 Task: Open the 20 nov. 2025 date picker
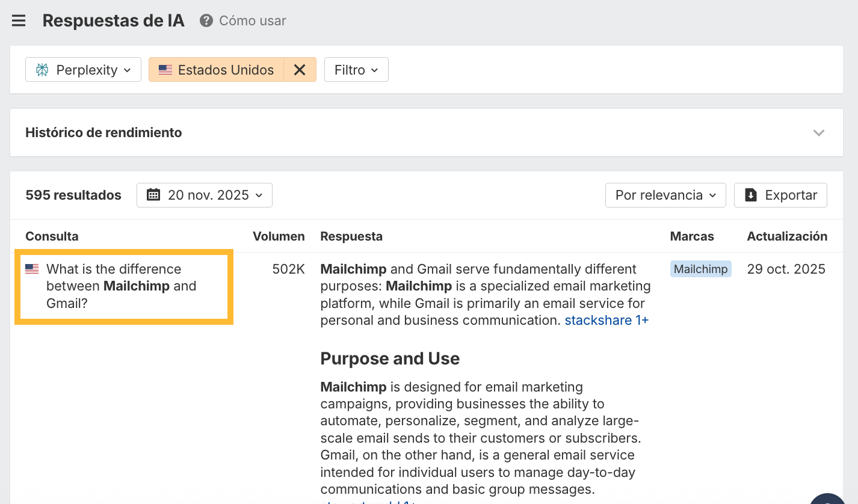coord(205,195)
